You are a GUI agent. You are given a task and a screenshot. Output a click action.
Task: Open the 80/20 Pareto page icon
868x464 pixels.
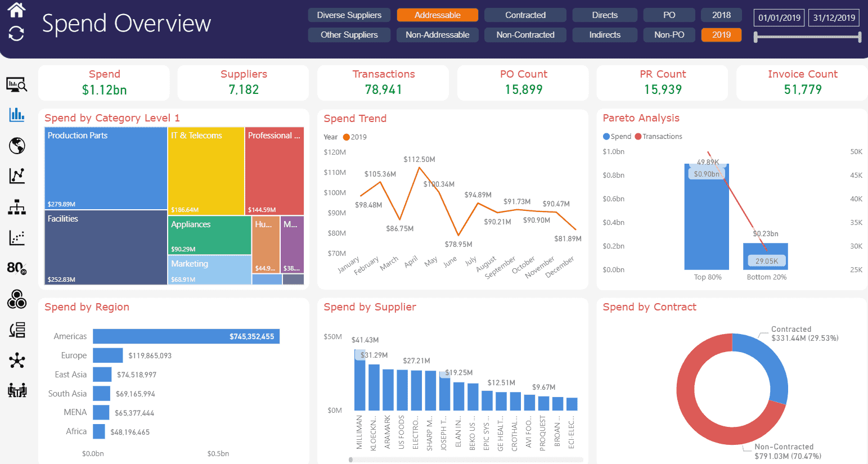click(16, 268)
